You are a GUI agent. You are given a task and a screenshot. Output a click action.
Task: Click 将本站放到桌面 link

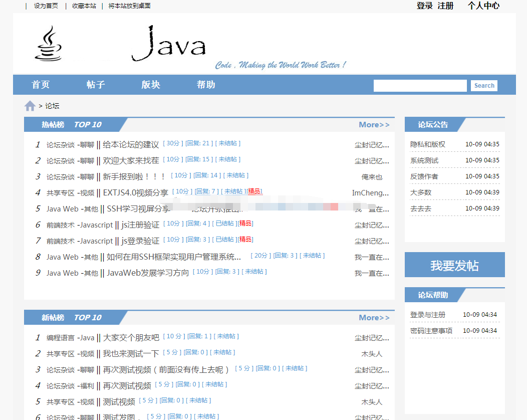point(129,6)
